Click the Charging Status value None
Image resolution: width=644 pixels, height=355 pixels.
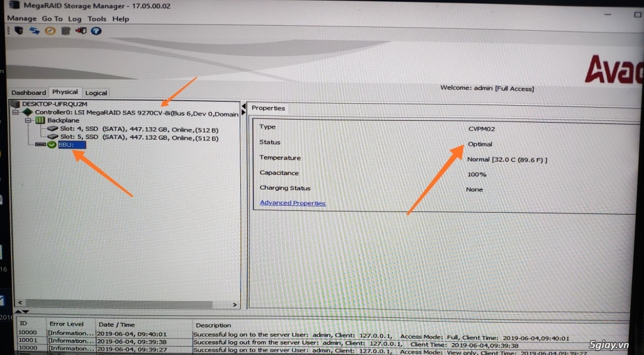tap(474, 189)
